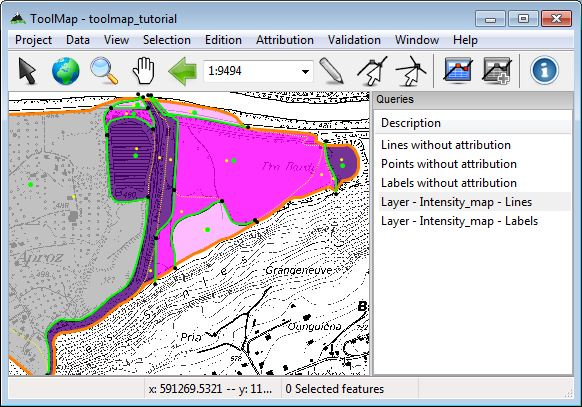
Task: Open the blue information window icon
Action: pos(544,70)
